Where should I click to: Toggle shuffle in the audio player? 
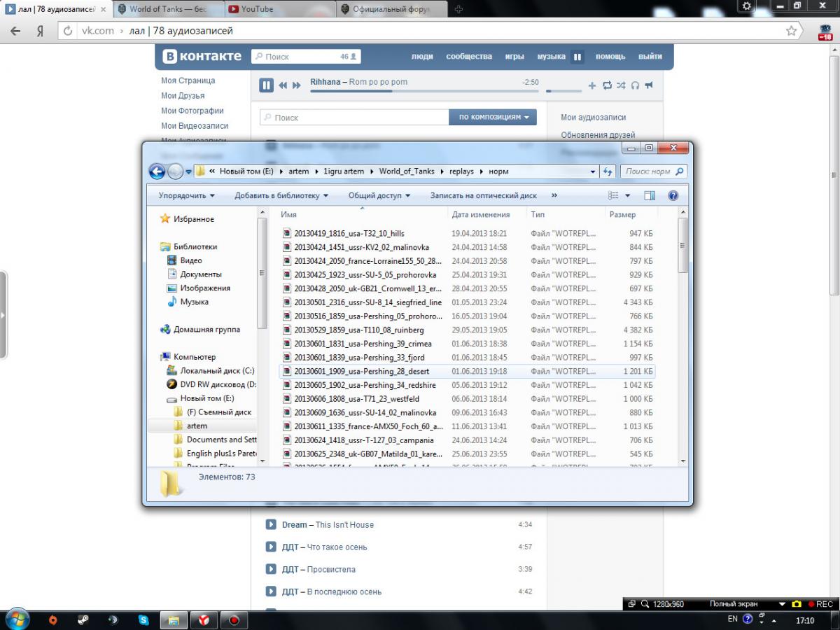621,85
